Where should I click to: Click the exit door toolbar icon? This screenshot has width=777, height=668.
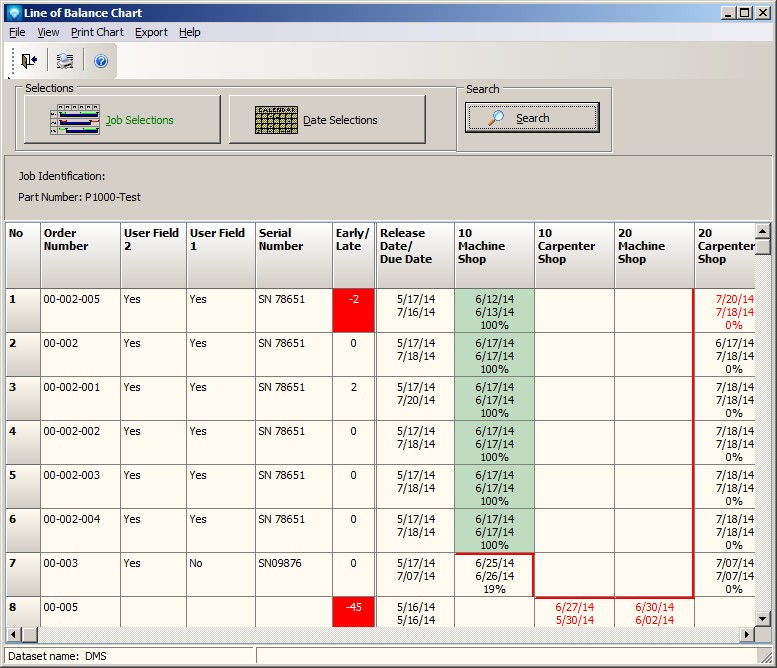click(x=29, y=61)
